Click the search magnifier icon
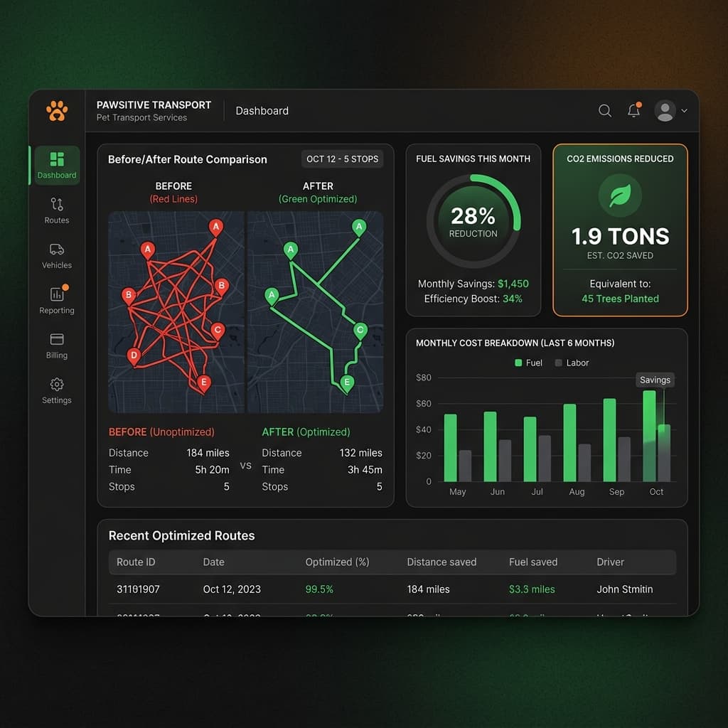This screenshot has width=728, height=728. 605,111
